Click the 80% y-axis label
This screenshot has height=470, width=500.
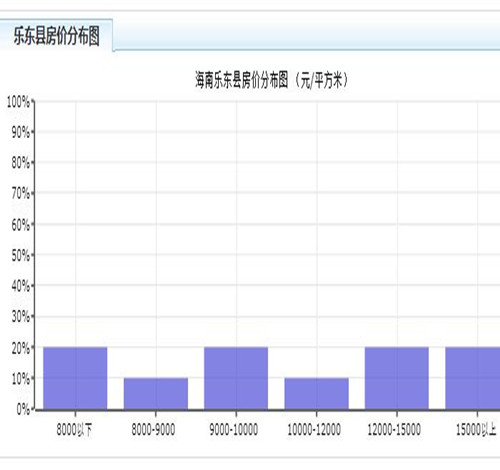pos(21,163)
